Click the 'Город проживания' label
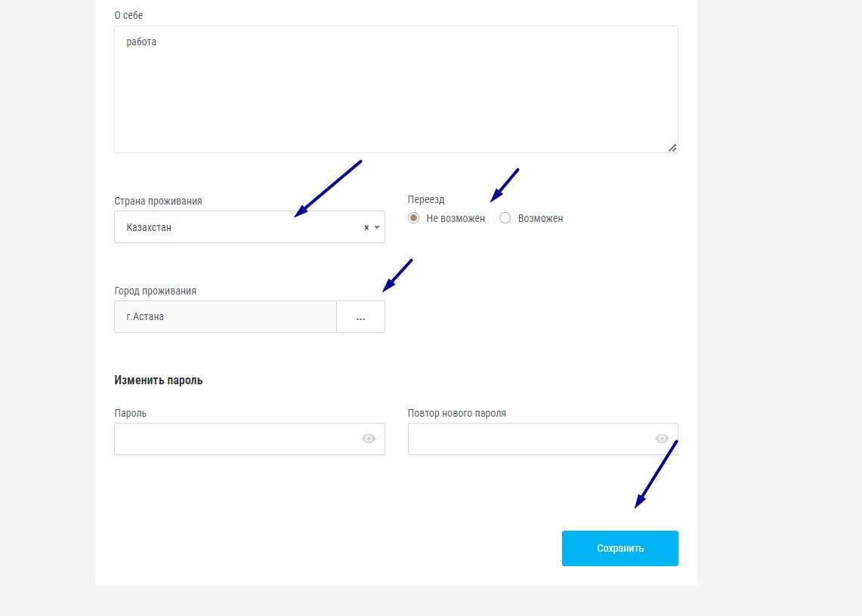The height and width of the screenshot is (616, 862). click(155, 291)
